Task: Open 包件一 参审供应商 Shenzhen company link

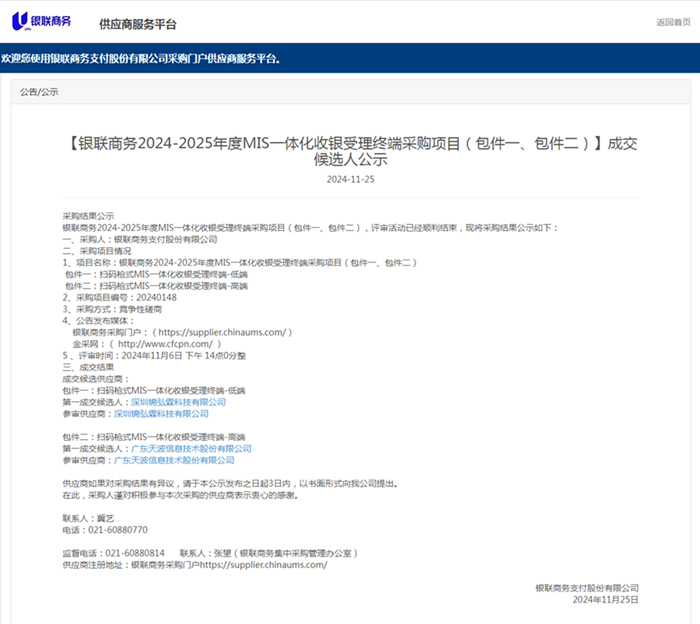Action: [x=160, y=413]
